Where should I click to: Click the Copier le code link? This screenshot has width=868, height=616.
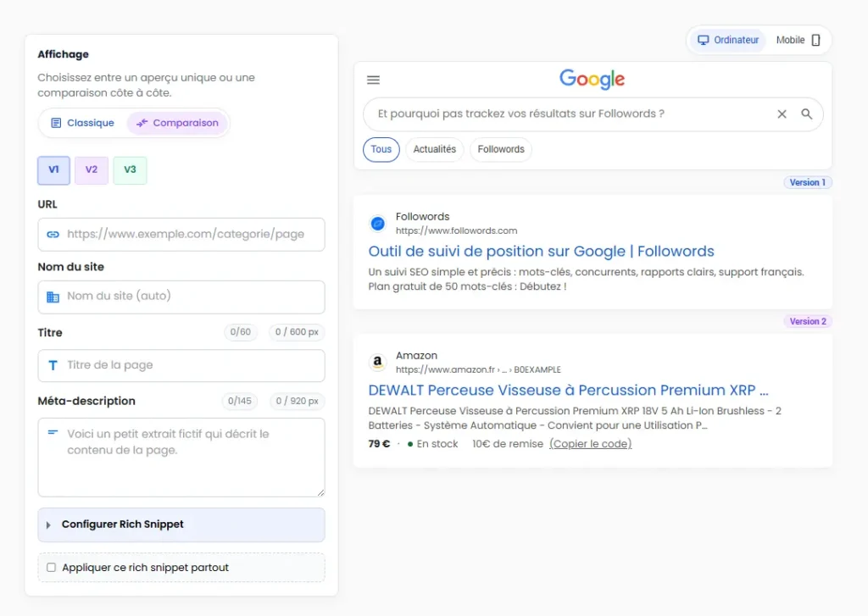pyautogui.click(x=590, y=443)
